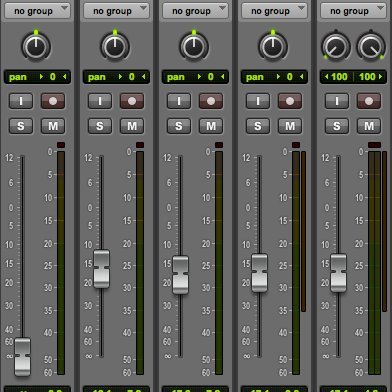The width and height of the screenshot is (392, 392).
Task: Open the second channel's 'no group' dropdown
Action: pyautogui.click(x=116, y=10)
